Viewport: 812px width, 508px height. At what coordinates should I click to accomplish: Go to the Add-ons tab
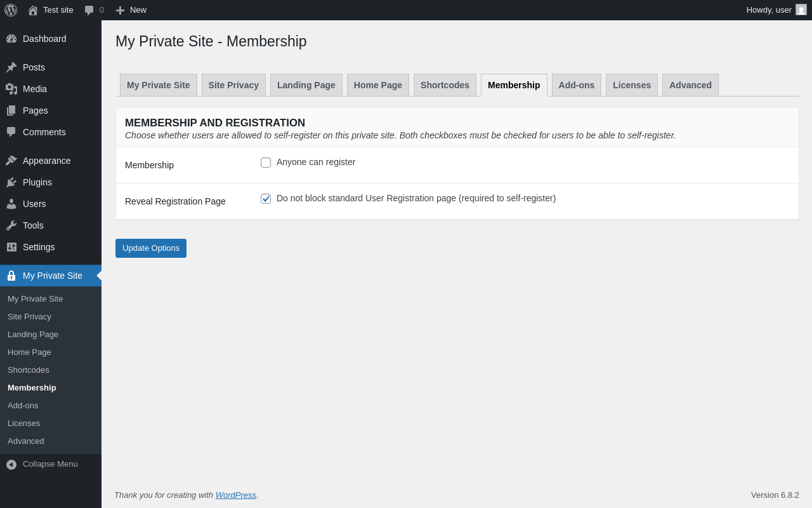[577, 85]
